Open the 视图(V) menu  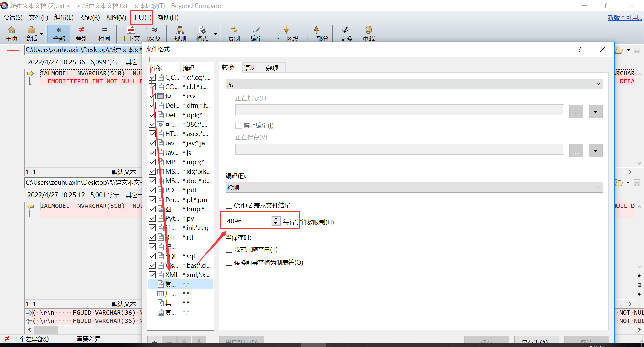coord(116,18)
